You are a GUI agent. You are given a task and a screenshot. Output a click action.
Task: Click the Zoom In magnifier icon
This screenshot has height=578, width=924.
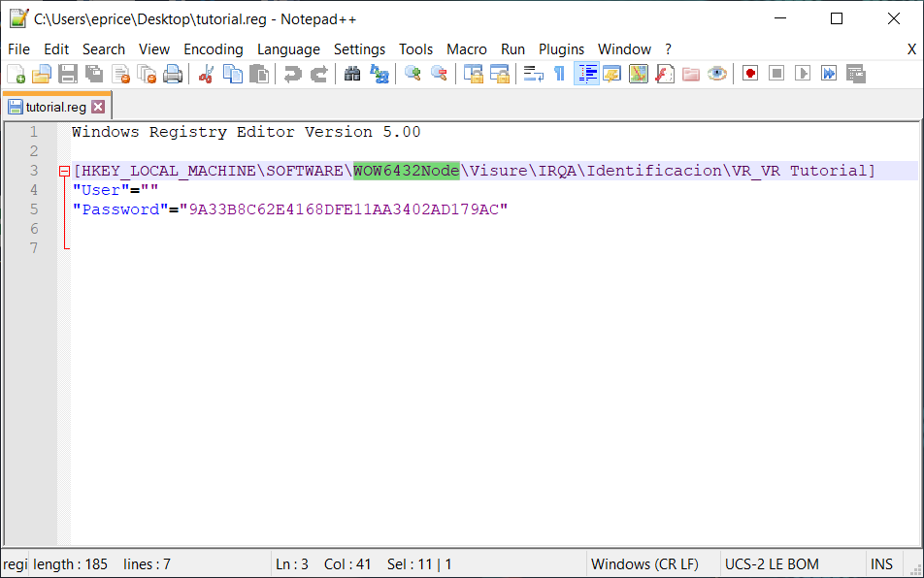(x=412, y=74)
